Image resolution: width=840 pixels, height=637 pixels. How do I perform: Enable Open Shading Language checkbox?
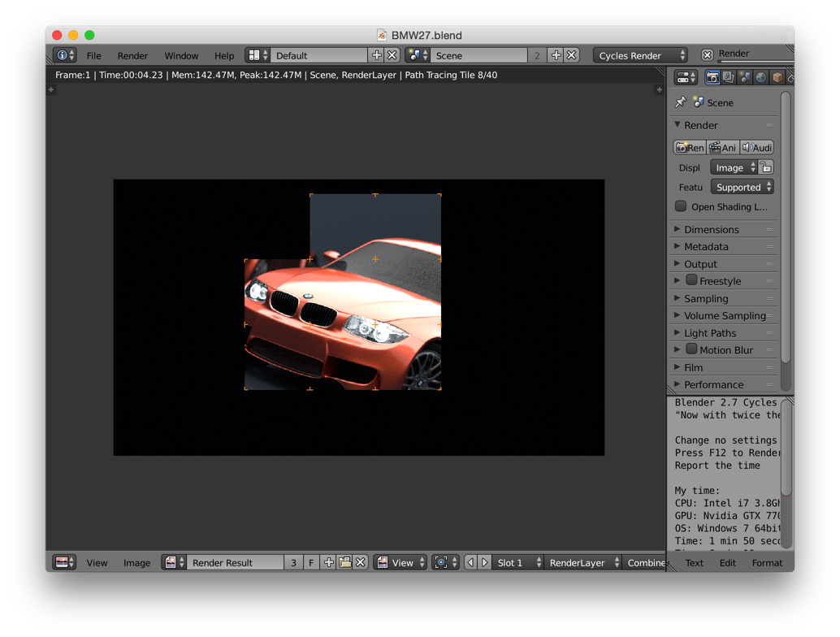click(x=680, y=206)
